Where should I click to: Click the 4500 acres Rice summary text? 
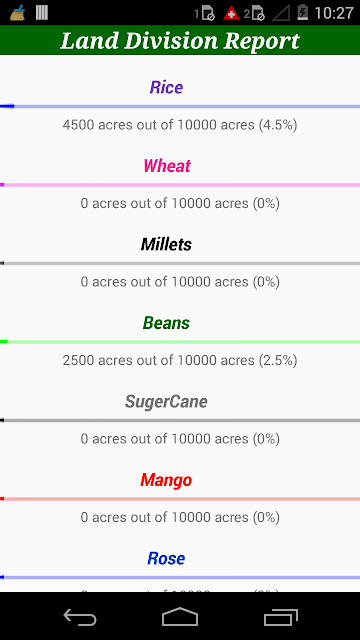tap(180, 125)
